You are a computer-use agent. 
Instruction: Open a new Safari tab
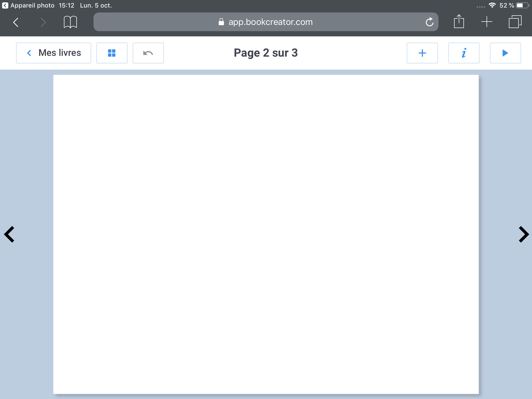click(487, 22)
